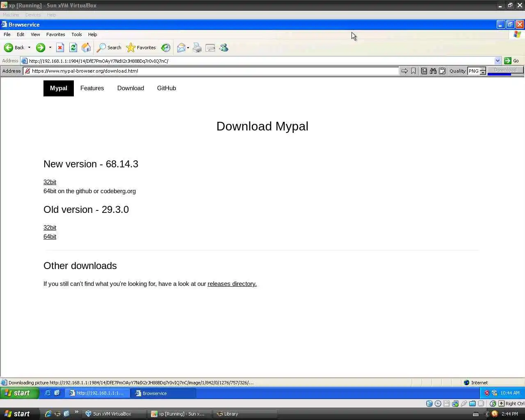Open the Tools menu
Viewport: 525px width, 420px height.
[77, 34]
